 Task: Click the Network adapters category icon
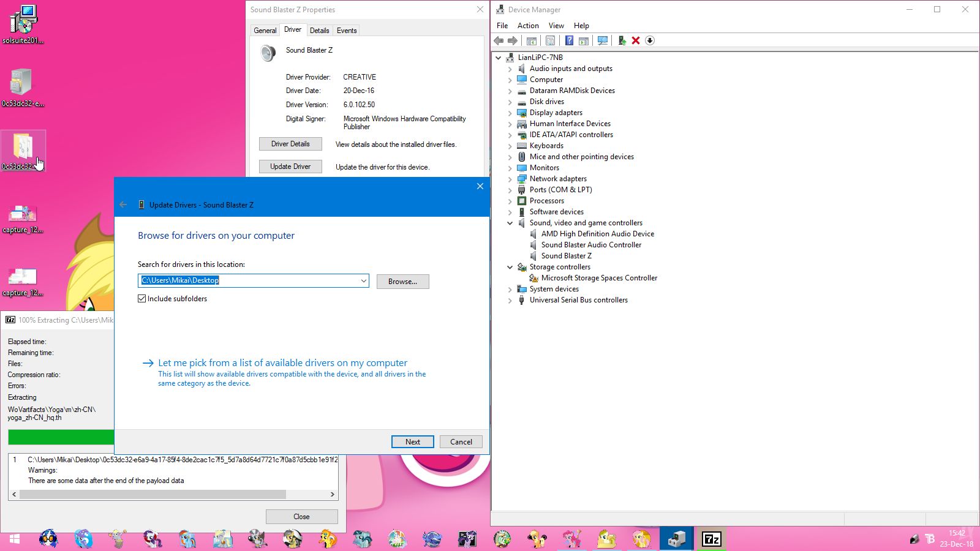(522, 179)
